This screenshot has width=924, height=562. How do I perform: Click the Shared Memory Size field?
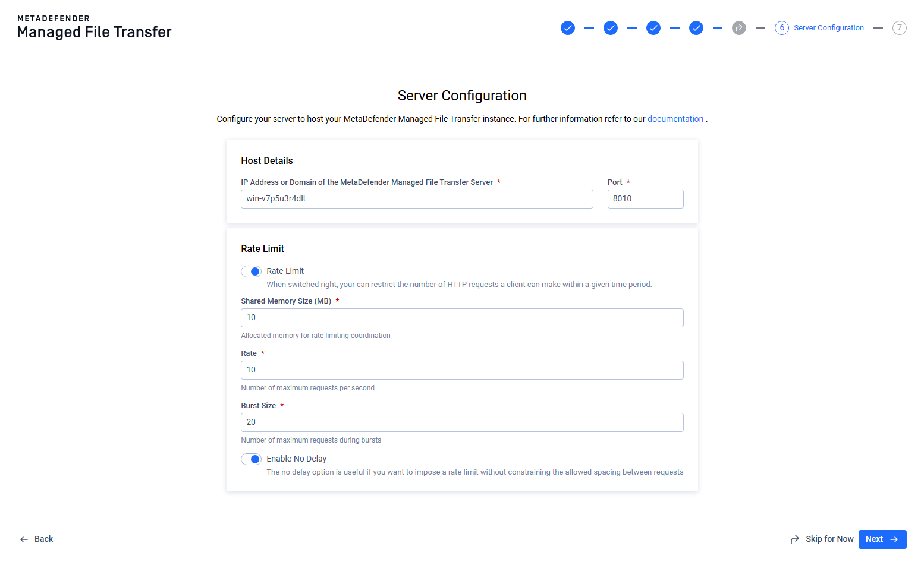coord(462,318)
